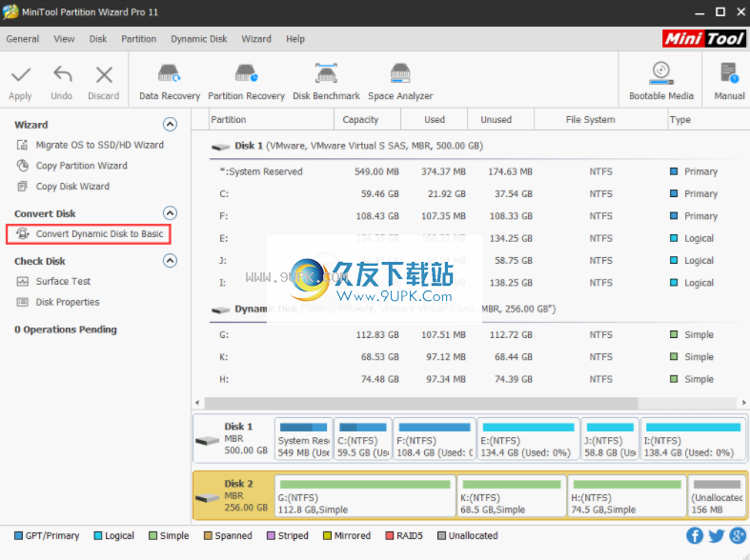The image size is (750, 560).
Task: Select the K: partition row
Action: tap(478, 357)
